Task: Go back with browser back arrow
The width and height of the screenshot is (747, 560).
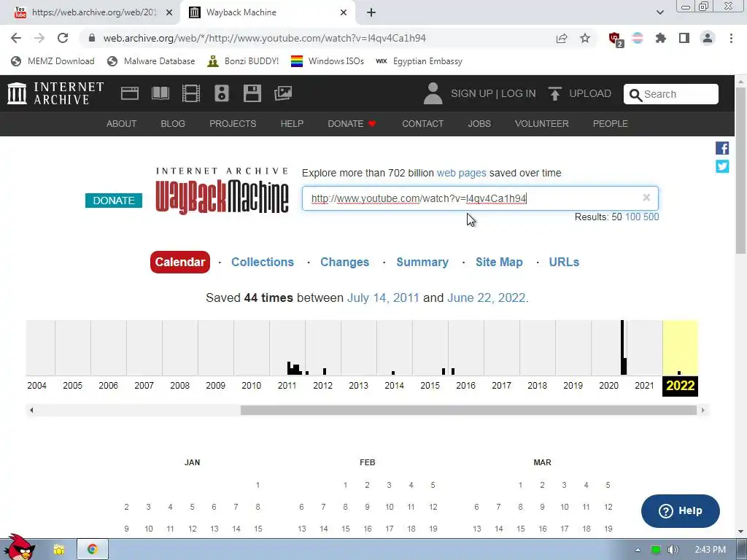Action: [16, 38]
